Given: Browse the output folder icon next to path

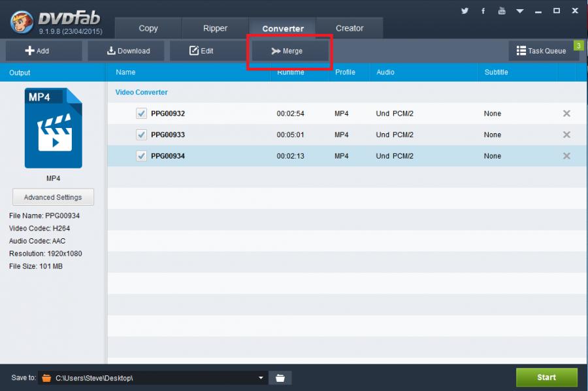Looking at the screenshot, I should point(280,378).
